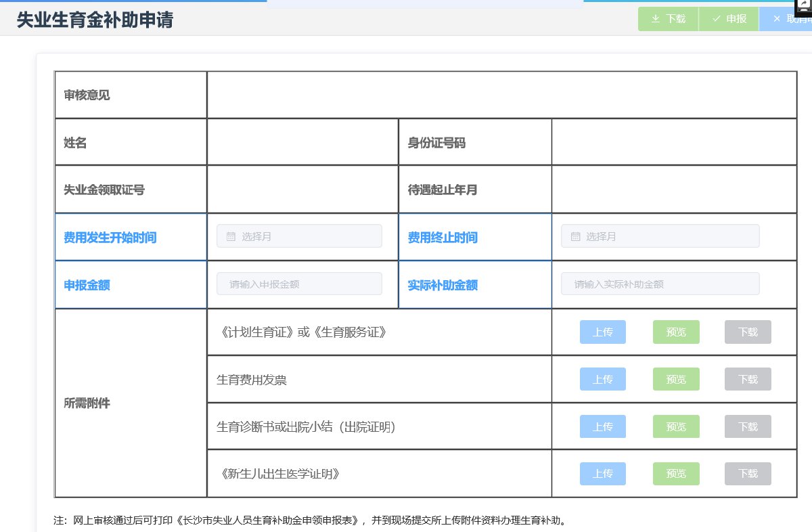
Task: Click into the 实际补助金额 input box
Action: 660,284
